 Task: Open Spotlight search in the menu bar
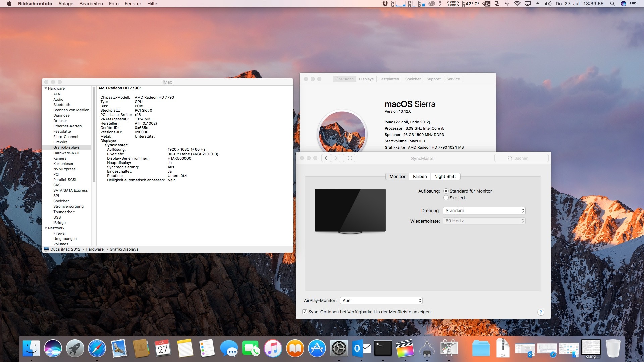612,4
